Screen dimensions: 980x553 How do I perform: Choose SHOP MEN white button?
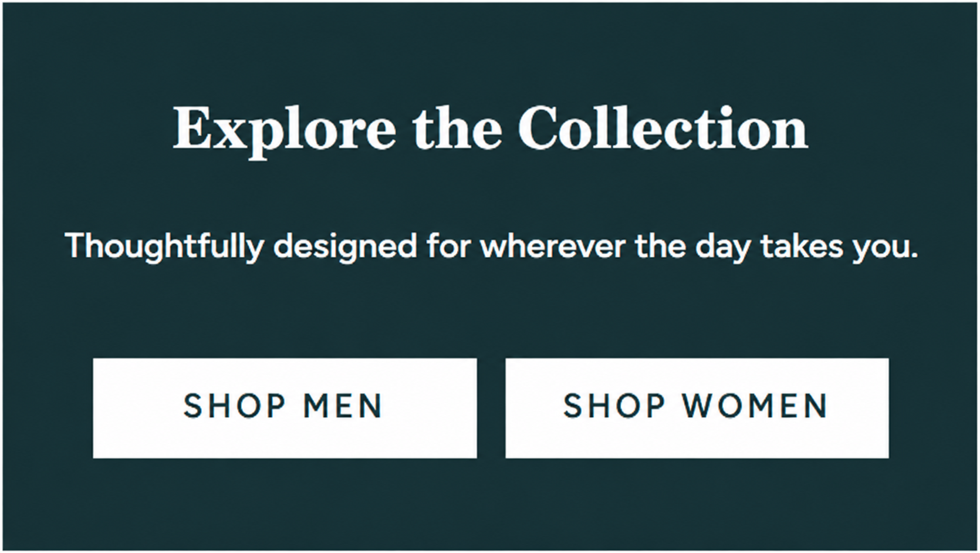coord(285,408)
